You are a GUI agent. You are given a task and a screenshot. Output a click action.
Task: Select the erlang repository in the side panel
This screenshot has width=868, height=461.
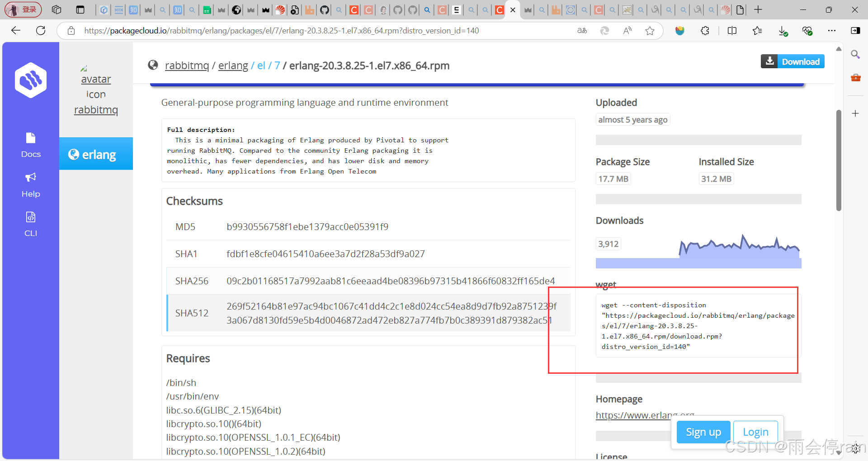pos(96,154)
